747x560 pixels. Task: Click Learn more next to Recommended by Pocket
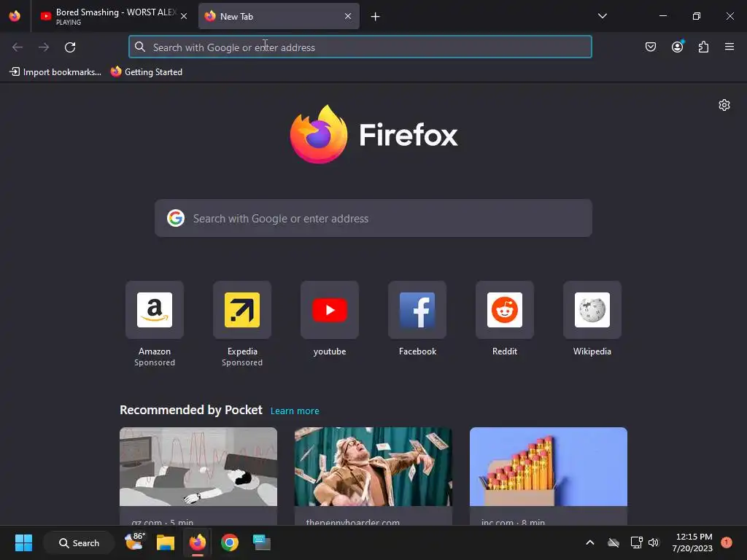tap(295, 411)
